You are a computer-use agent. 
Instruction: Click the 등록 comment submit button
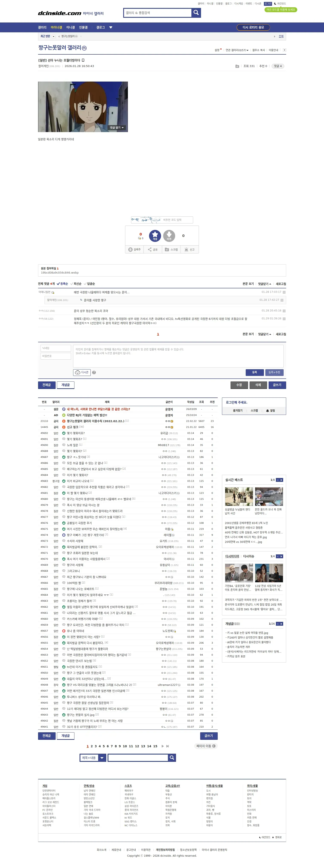coord(255,372)
